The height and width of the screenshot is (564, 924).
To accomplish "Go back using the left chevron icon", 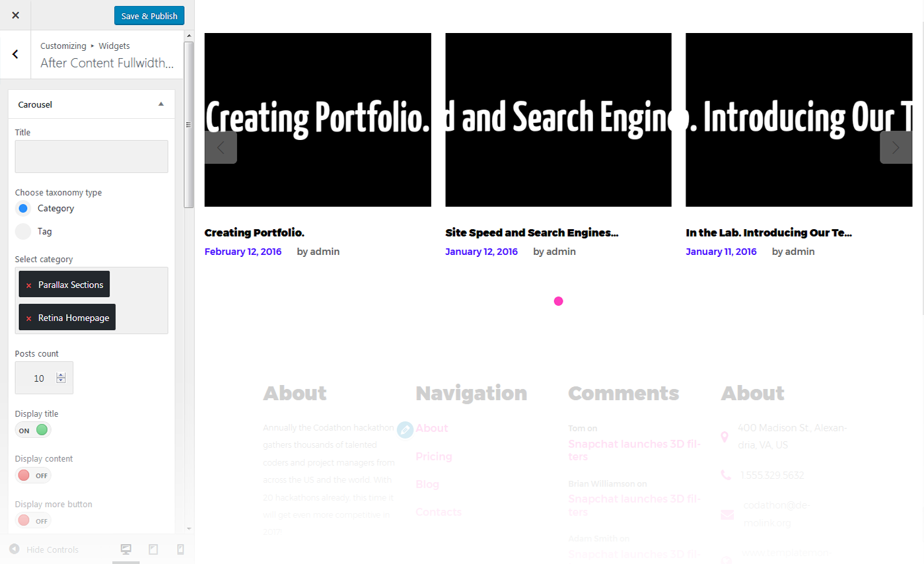I will coord(15,54).
